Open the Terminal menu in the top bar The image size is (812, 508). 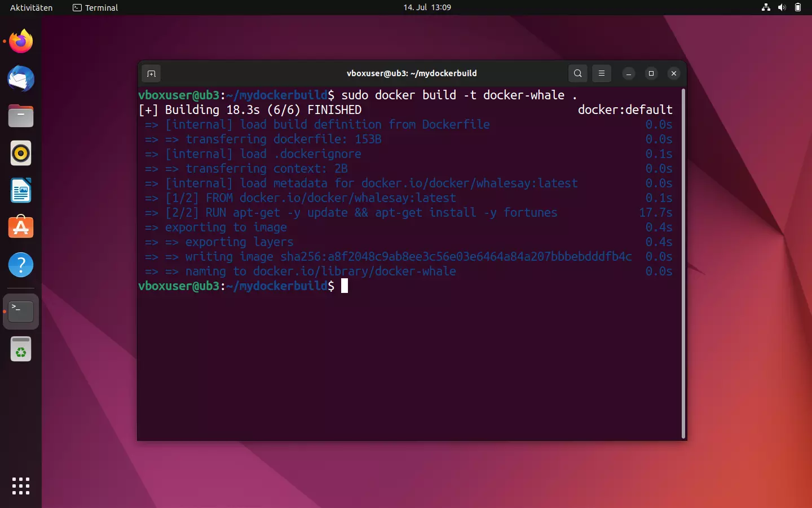pyautogui.click(x=95, y=7)
